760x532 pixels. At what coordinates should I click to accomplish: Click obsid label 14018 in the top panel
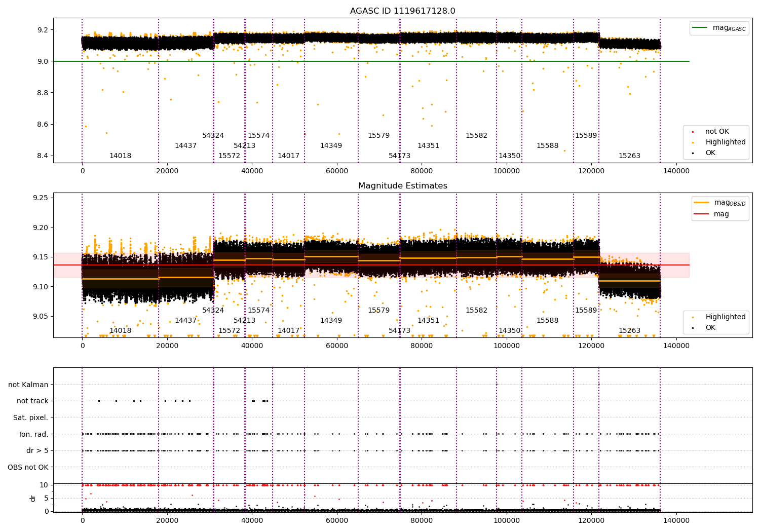[x=120, y=156]
